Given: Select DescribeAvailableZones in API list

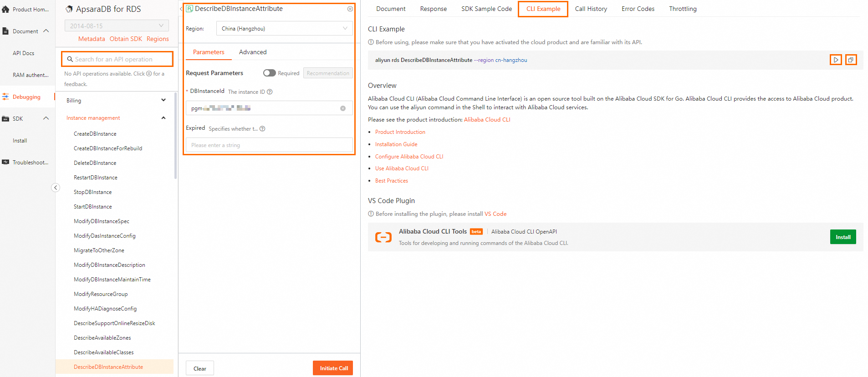Looking at the screenshot, I should pyautogui.click(x=102, y=338).
